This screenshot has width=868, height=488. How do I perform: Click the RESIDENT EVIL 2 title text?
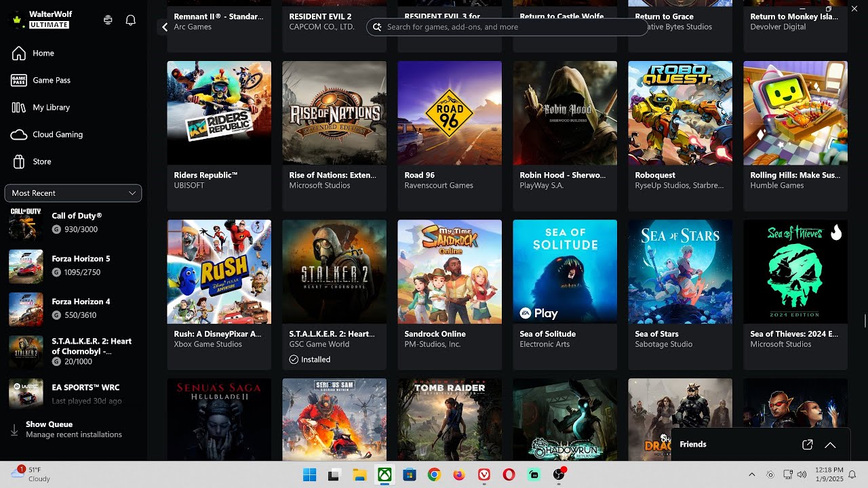320,16
